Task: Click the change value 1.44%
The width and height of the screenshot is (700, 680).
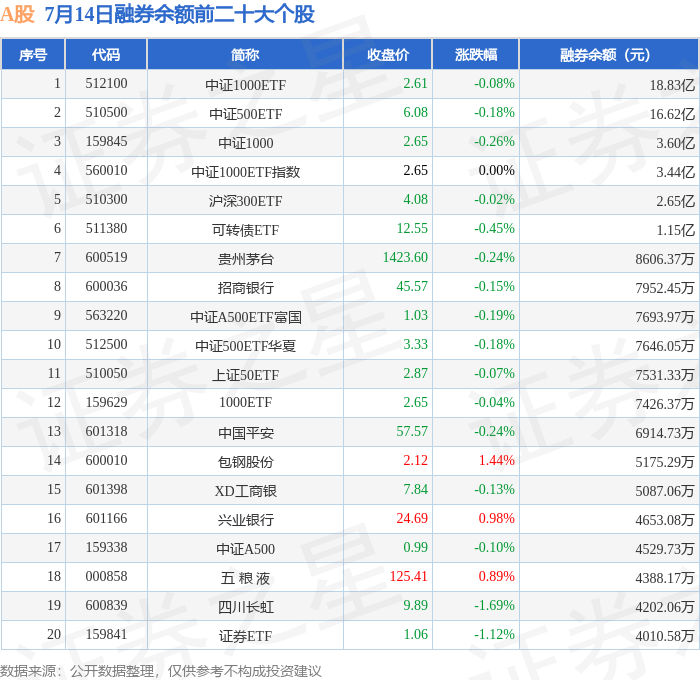Action: (496, 461)
